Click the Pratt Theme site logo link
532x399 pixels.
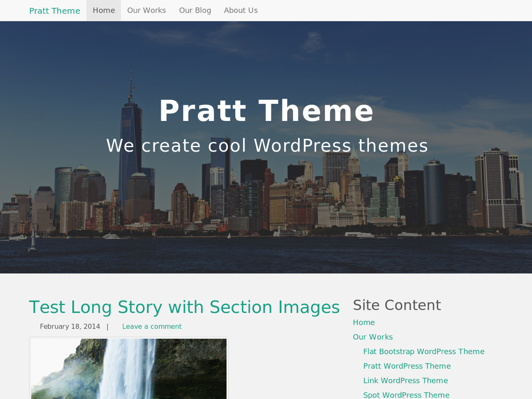pos(55,10)
